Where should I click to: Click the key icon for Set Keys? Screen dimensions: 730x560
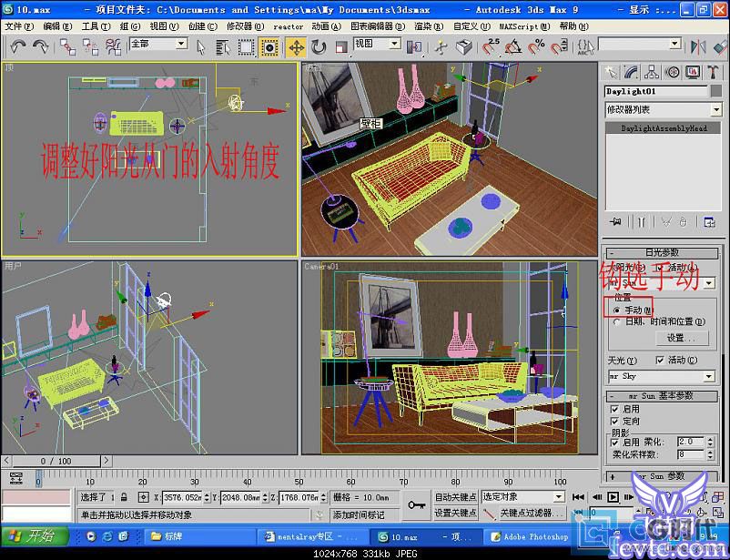[416, 505]
